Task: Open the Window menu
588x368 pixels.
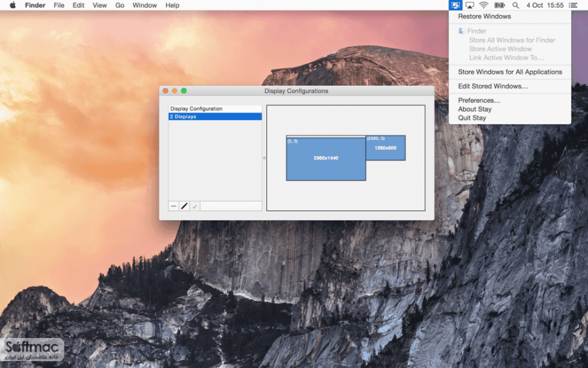Action: tap(144, 5)
